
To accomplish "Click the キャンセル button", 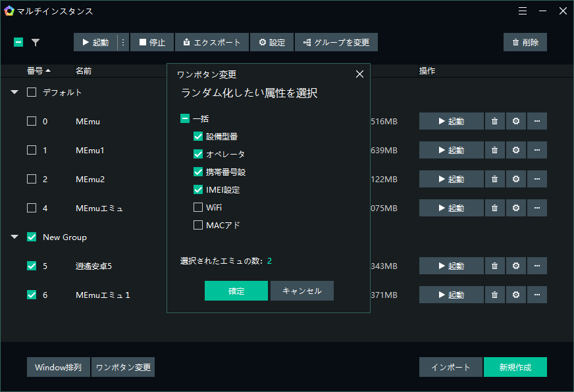I will pos(301,291).
